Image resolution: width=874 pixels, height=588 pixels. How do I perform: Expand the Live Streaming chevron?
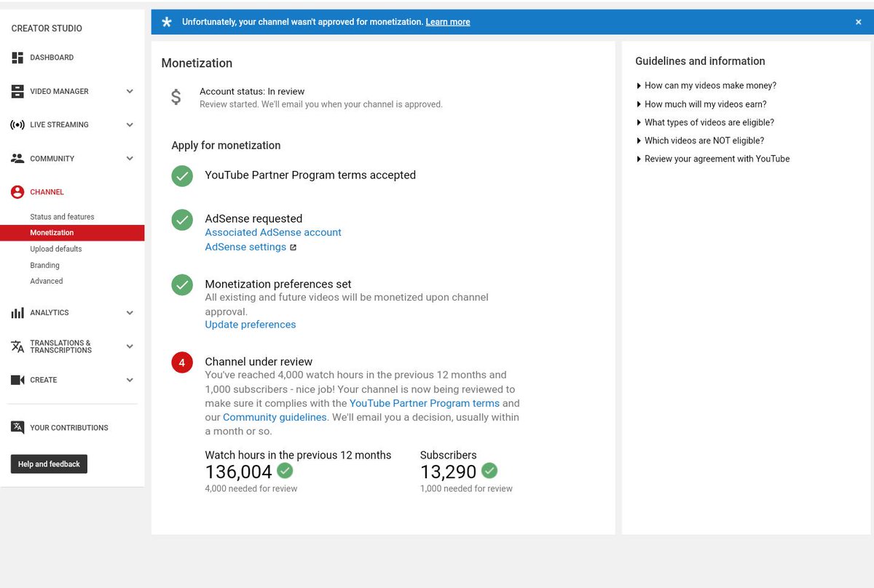coord(130,125)
